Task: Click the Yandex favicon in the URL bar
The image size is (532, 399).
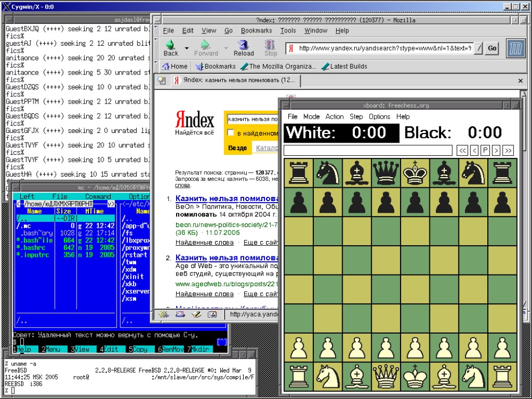Action: [291, 48]
